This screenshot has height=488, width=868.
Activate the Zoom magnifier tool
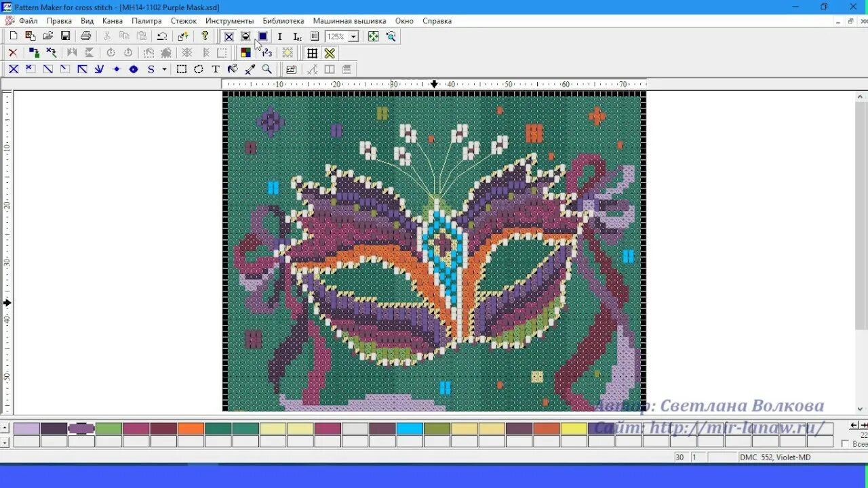[266, 68]
